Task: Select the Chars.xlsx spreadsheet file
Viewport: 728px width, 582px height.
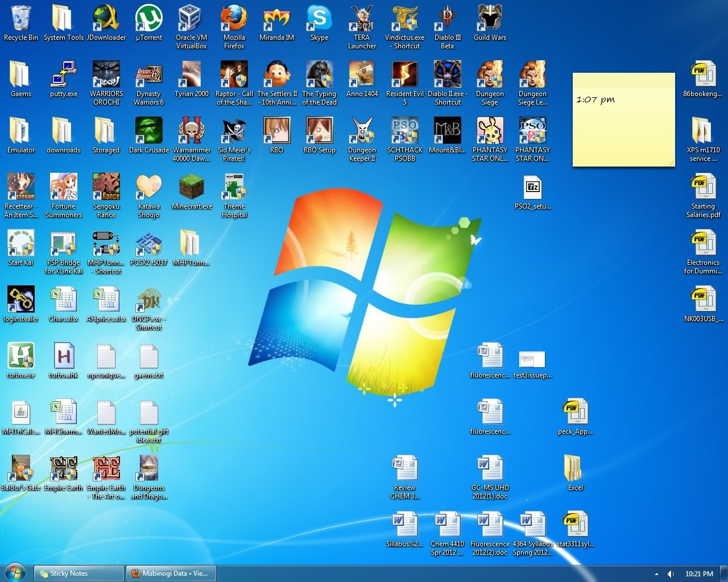Action: pyautogui.click(x=64, y=300)
